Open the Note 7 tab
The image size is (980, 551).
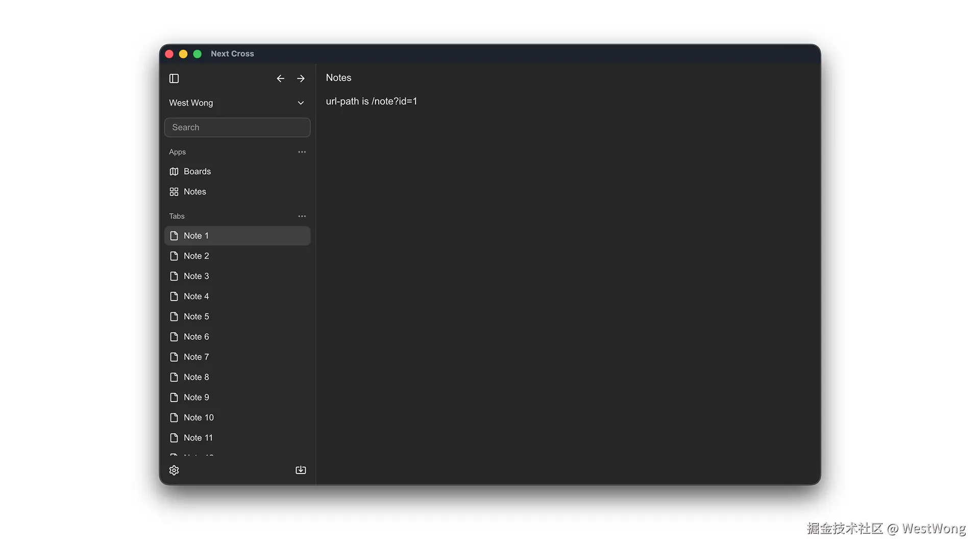237,357
